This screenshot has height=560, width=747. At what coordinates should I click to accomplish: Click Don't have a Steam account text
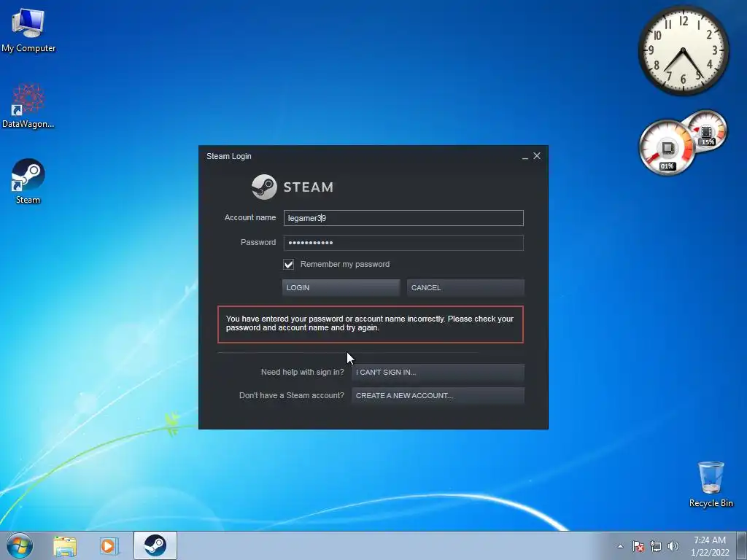coord(292,395)
